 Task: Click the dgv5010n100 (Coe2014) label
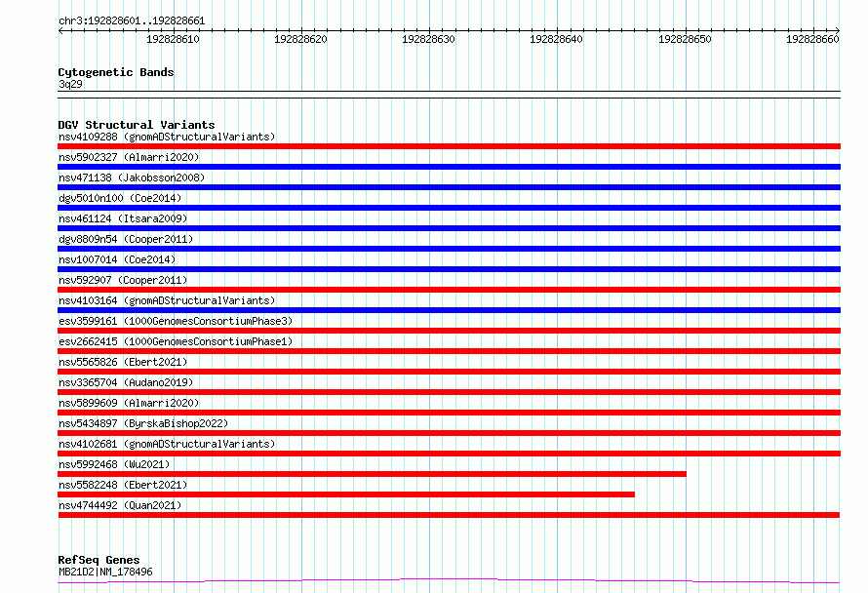(120, 198)
